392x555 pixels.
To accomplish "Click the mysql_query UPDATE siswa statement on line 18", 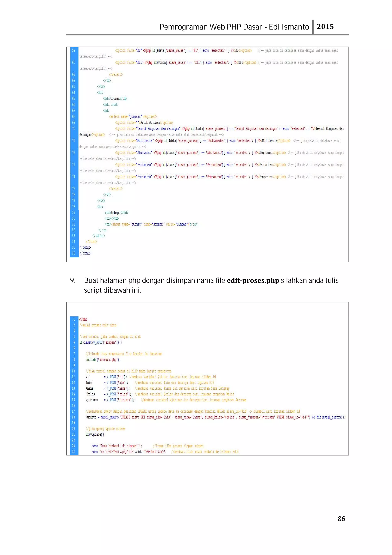I will tap(216, 417).
